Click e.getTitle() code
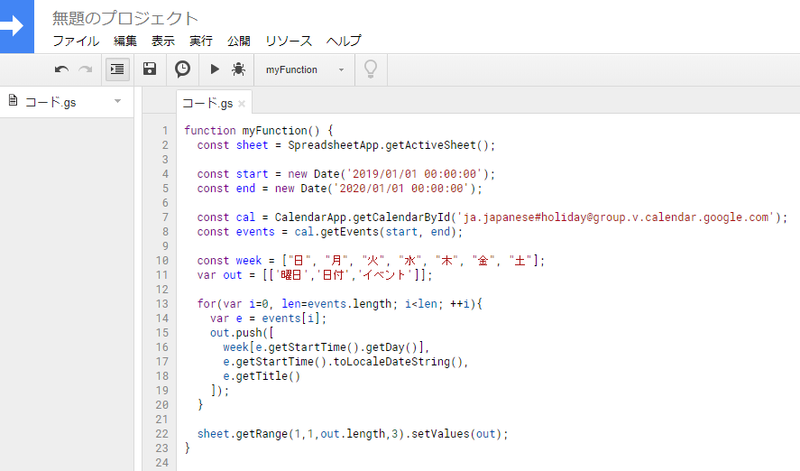This screenshot has height=471, width=800. [x=262, y=376]
